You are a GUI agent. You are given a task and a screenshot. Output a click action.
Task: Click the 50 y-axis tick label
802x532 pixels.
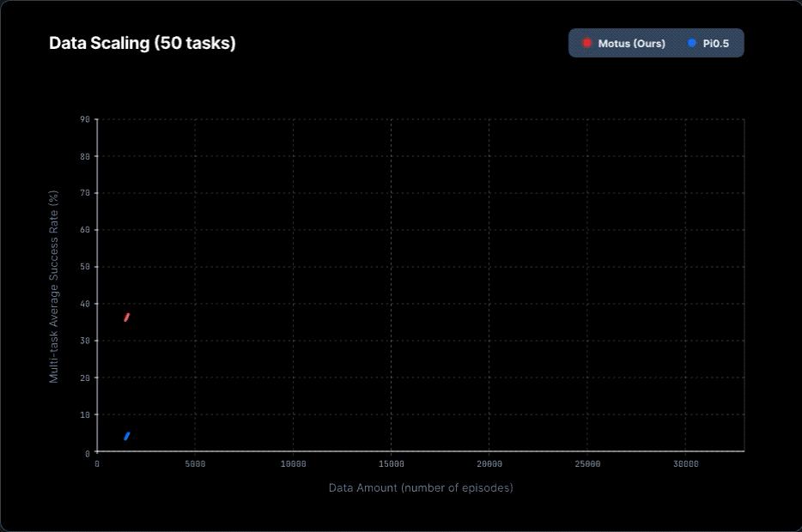[85, 267]
